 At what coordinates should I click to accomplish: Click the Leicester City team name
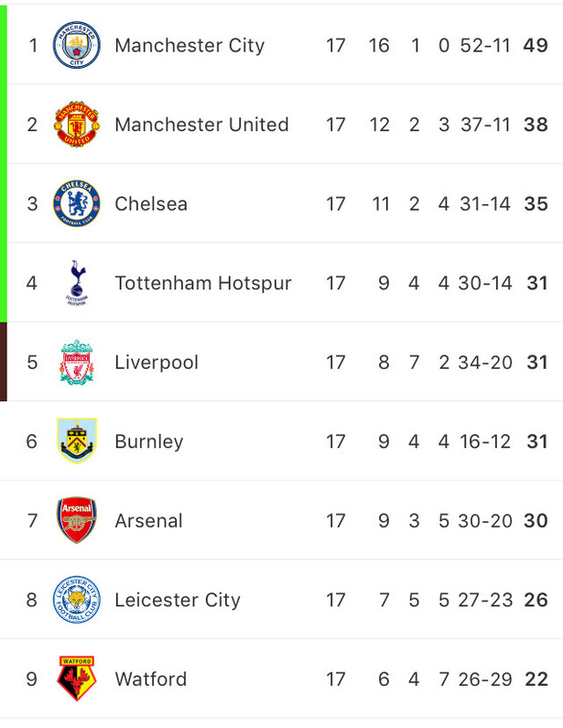tap(178, 600)
